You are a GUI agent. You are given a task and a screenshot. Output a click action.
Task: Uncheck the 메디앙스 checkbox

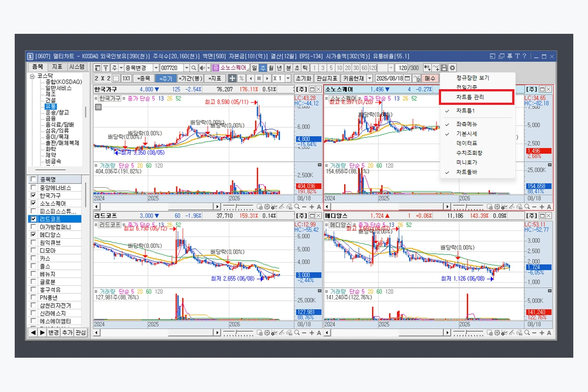coord(33,235)
